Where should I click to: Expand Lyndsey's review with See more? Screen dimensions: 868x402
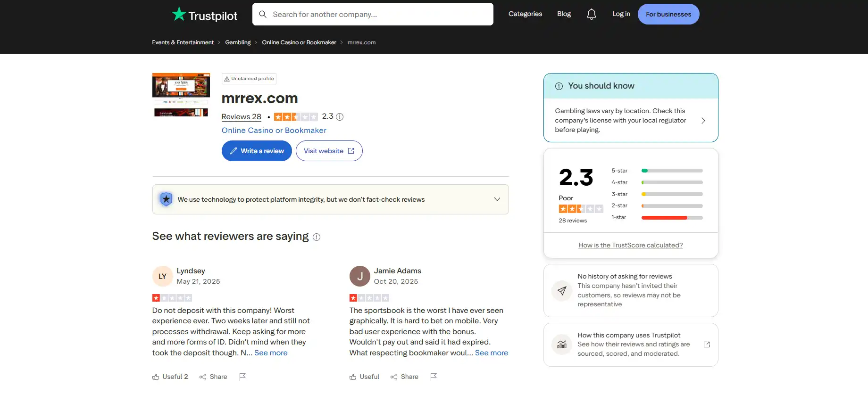[x=271, y=353]
